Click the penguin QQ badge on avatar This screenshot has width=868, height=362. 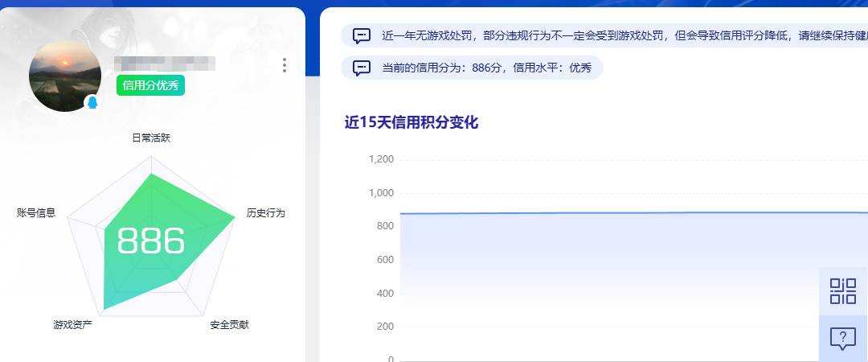coord(92,102)
